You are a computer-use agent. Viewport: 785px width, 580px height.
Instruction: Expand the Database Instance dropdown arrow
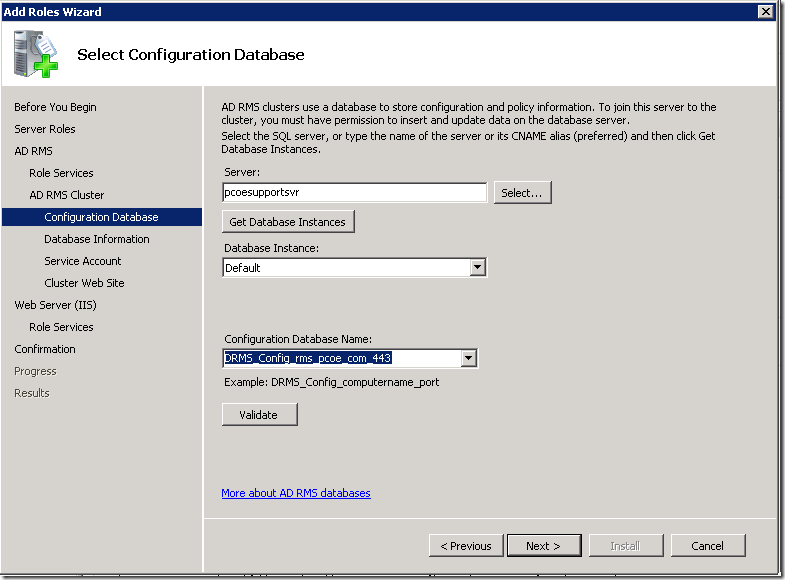pyautogui.click(x=478, y=268)
